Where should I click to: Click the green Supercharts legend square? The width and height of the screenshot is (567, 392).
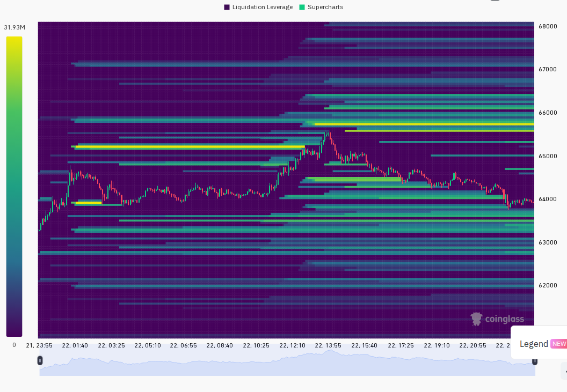(x=302, y=7)
